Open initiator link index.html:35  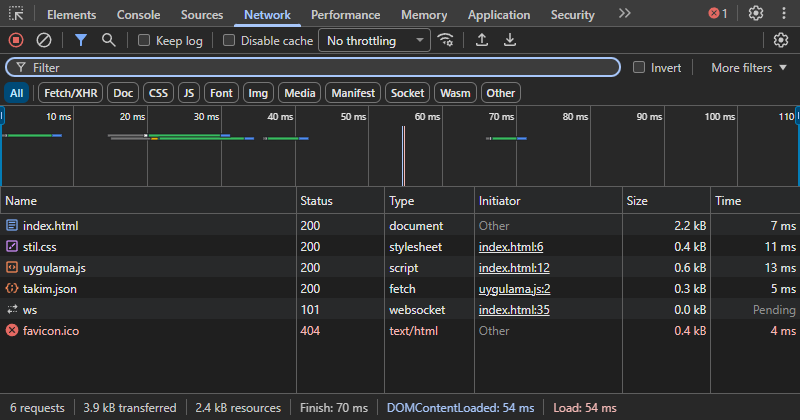pyautogui.click(x=514, y=309)
